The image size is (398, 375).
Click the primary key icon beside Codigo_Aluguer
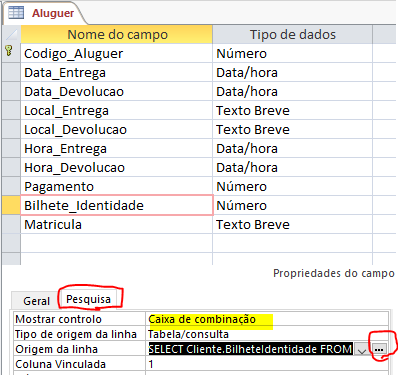pyautogui.click(x=9, y=51)
